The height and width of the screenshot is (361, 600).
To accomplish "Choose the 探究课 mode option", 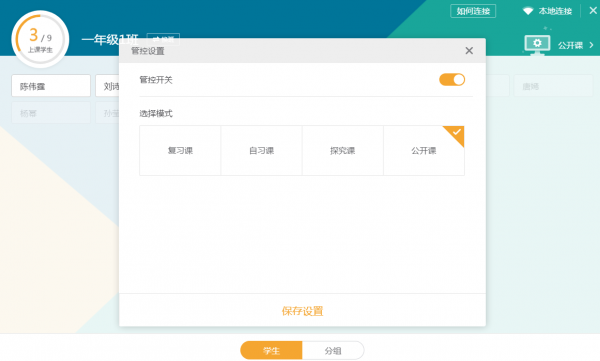I will coord(342,150).
